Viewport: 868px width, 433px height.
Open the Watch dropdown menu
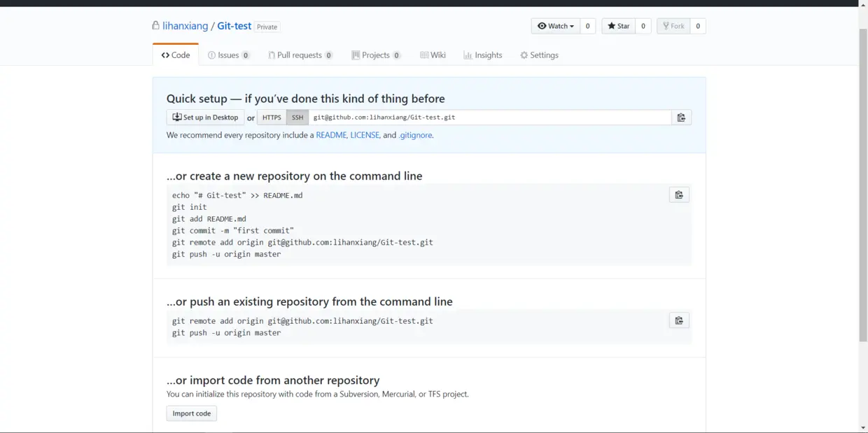(556, 27)
